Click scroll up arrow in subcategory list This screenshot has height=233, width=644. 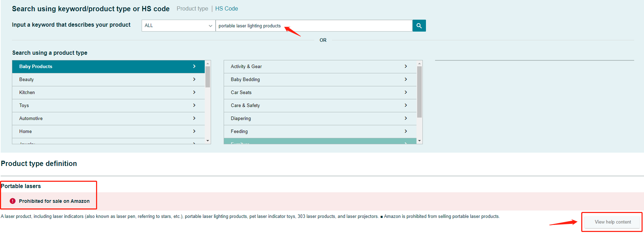coord(419,64)
